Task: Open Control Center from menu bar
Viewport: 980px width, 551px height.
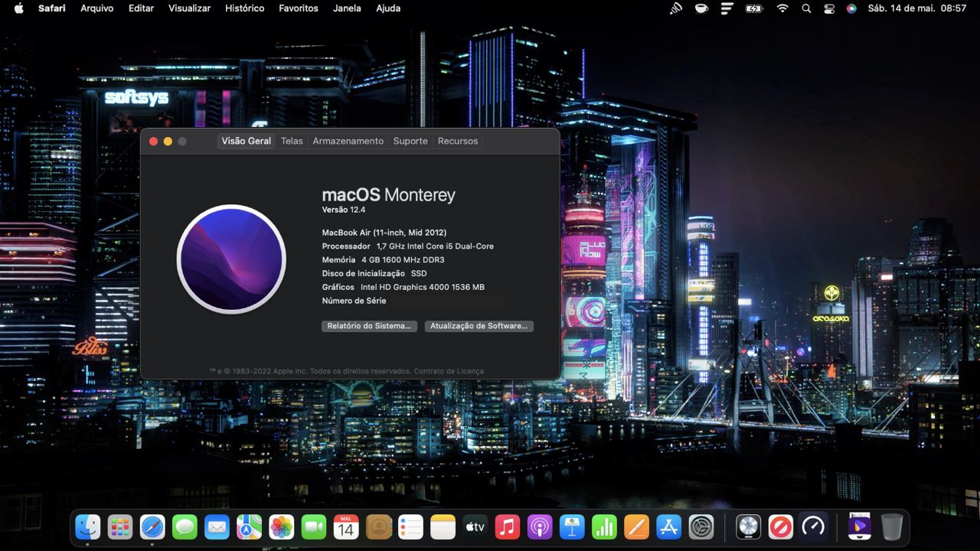Action: click(829, 8)
